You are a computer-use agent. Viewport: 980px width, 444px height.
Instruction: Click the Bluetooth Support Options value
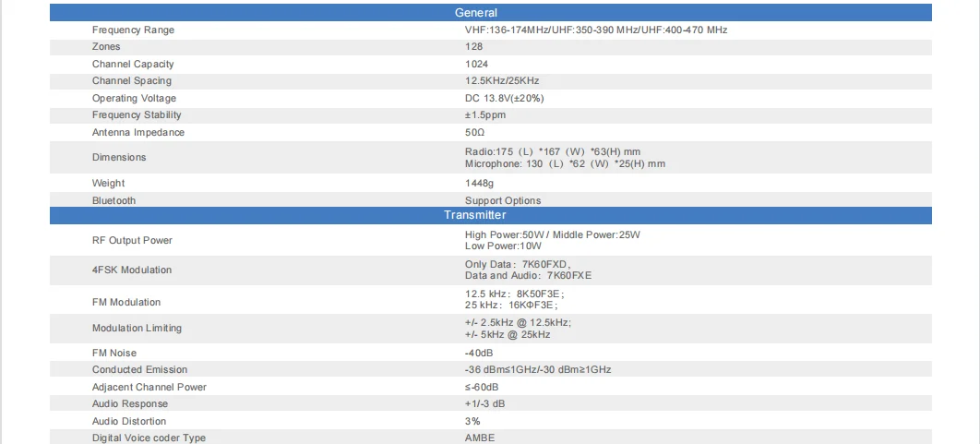pyautogui.click(x=503, y=201)
